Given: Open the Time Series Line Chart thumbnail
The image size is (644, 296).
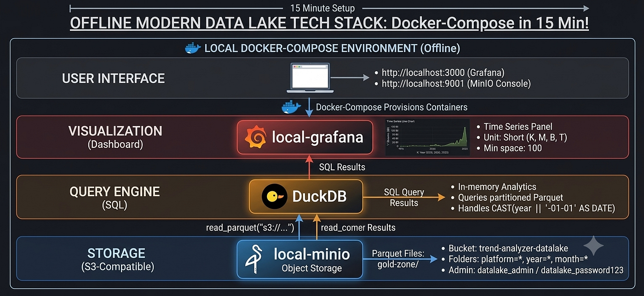Looking at the screenshot, I should 427,137.
